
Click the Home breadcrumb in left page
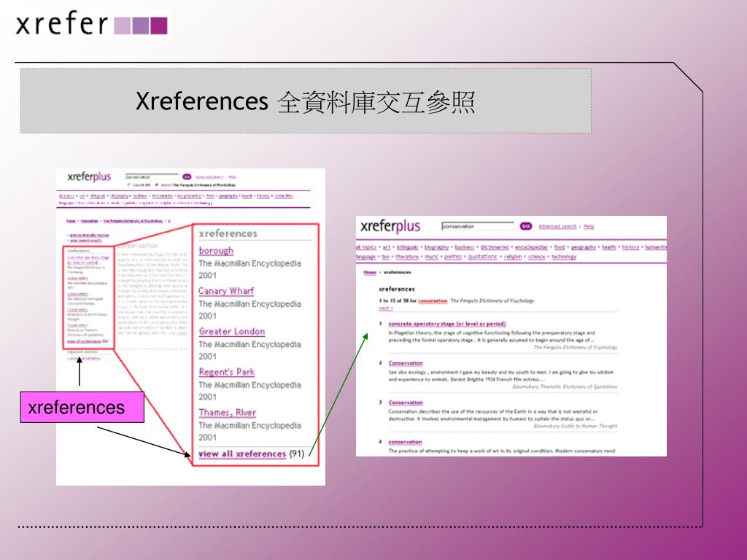point(71,221)
